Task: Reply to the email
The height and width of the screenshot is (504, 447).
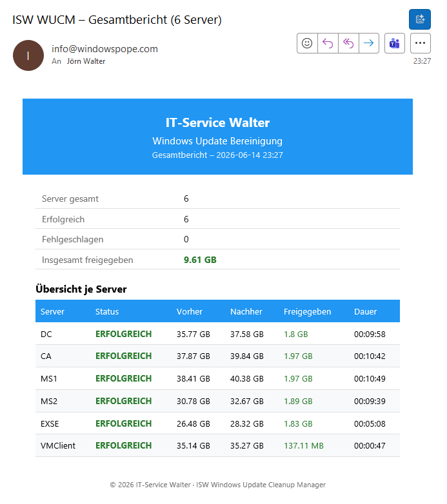Action: click(328, 43)
